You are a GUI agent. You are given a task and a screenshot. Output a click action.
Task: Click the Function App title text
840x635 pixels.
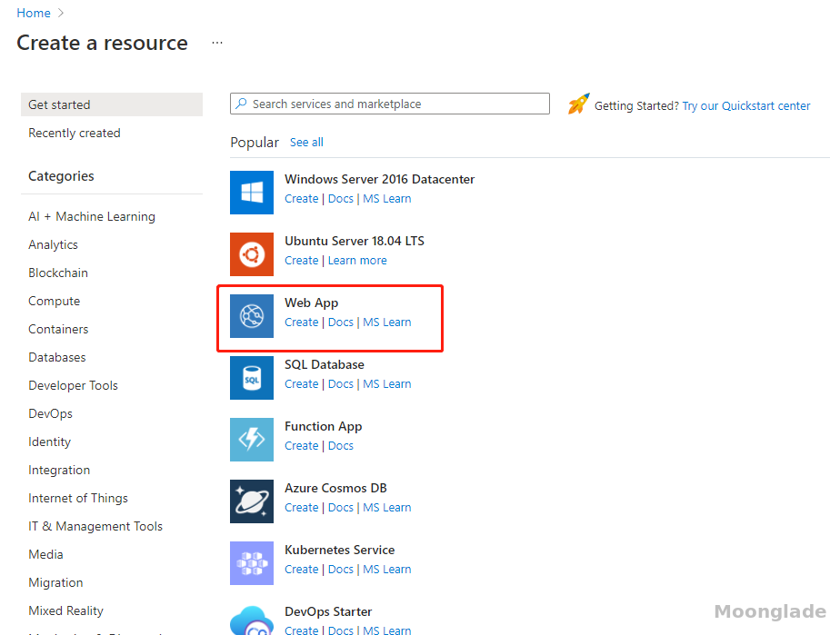click(323, 427)
